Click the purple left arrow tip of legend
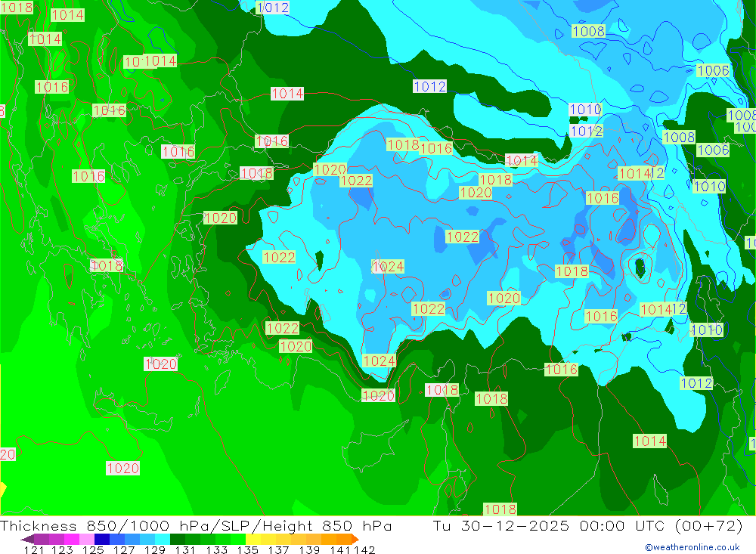This screenshot has width=756, height=554. pos(27,539)
